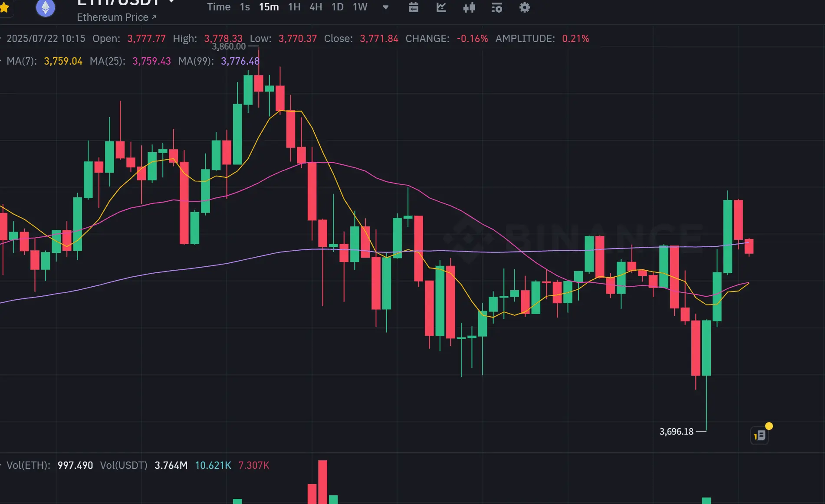
Task: Select the 15m interval
Action: click(269, 7)
